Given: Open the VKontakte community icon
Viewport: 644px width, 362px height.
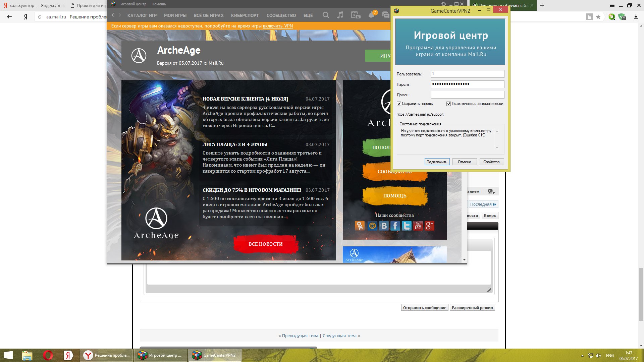Looking at the screenshot, I should pyautogui.click(x=384, y=226).
